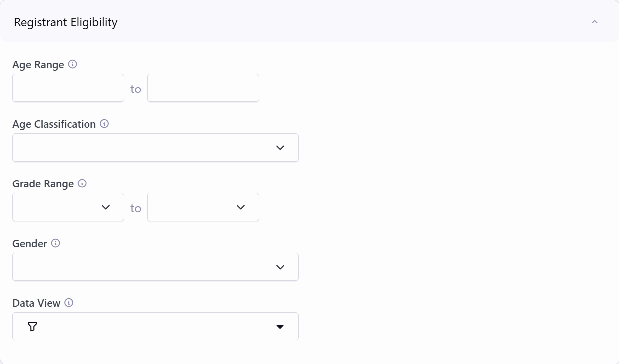Click the Registrant Eligibility header title

click(x=66, y=22)
